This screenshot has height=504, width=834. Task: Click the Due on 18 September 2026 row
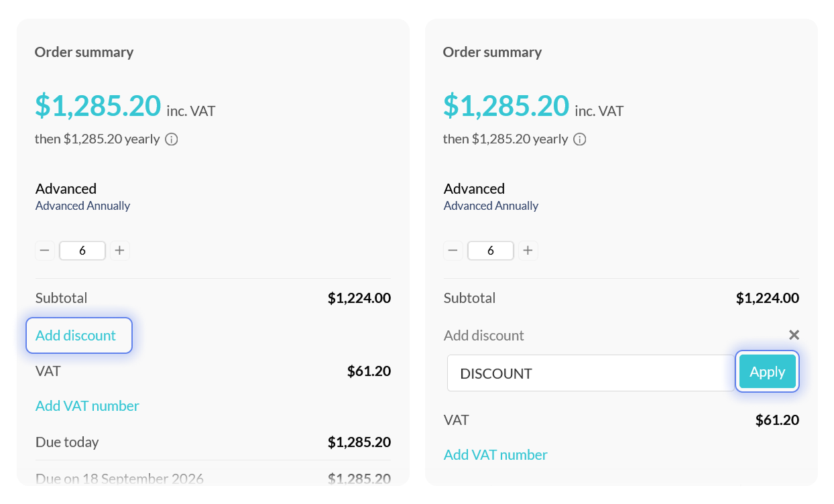(119, 479)
